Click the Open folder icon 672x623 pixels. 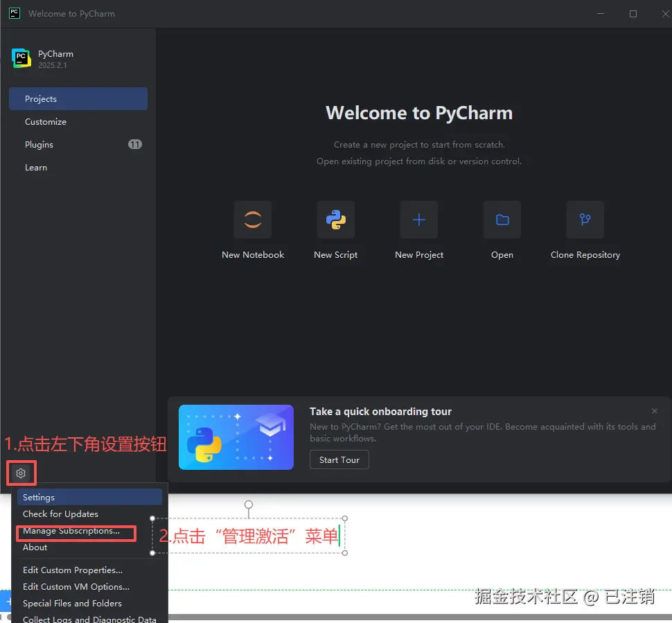502,220
